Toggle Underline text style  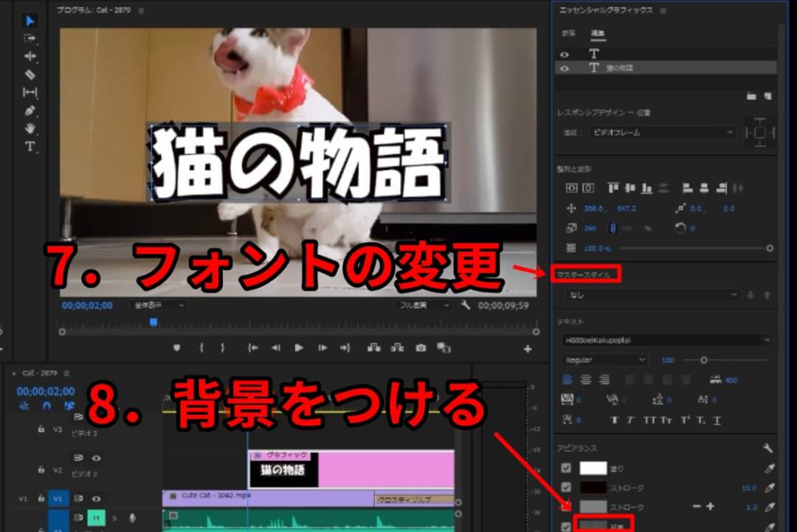click(717, 421)
